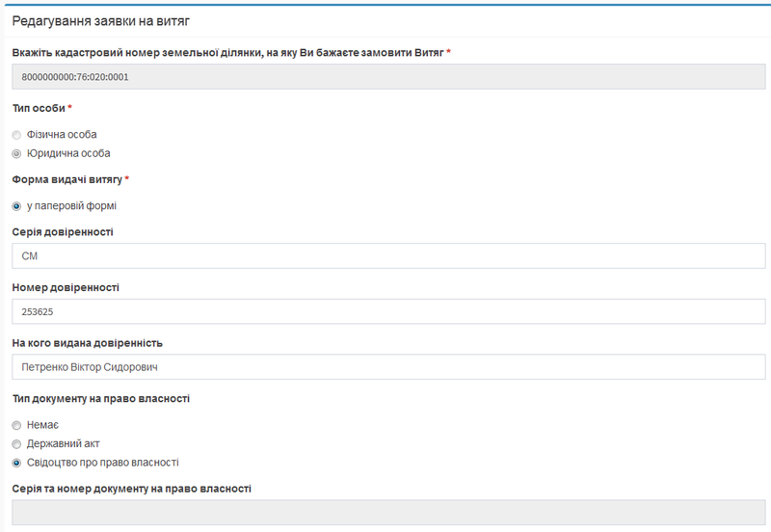Click the empty ownership document number field

click(x=387, y=512)
